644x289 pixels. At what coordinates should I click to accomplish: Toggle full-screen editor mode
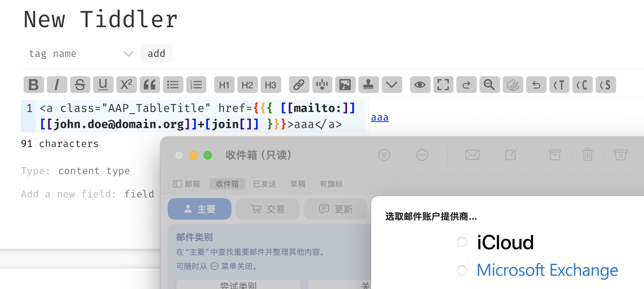click(443, 85)
